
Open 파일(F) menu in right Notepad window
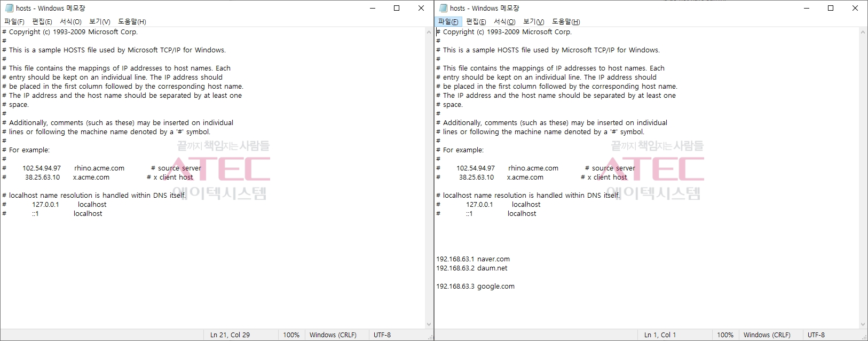click(x=448, y=21)
